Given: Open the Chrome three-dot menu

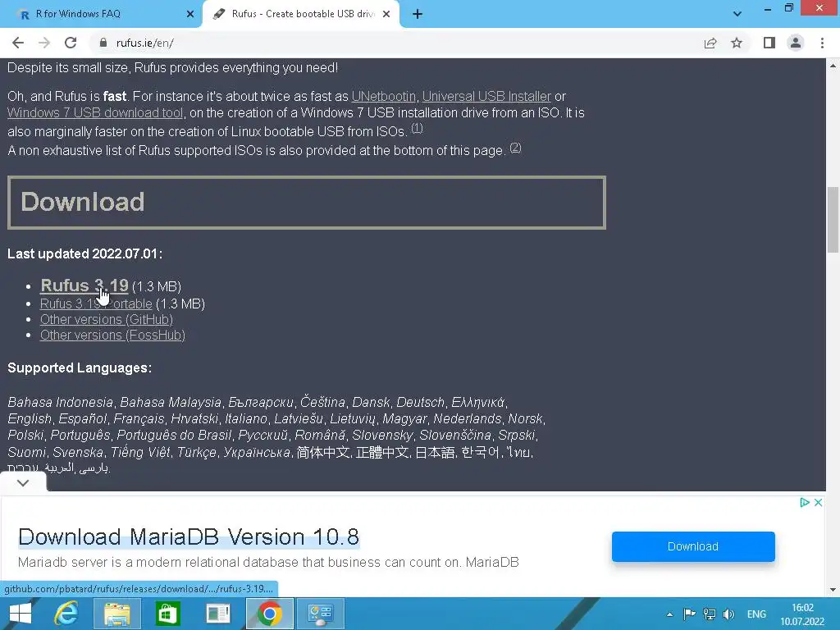Looking at the screenshot, I should (x=822, y=43).
